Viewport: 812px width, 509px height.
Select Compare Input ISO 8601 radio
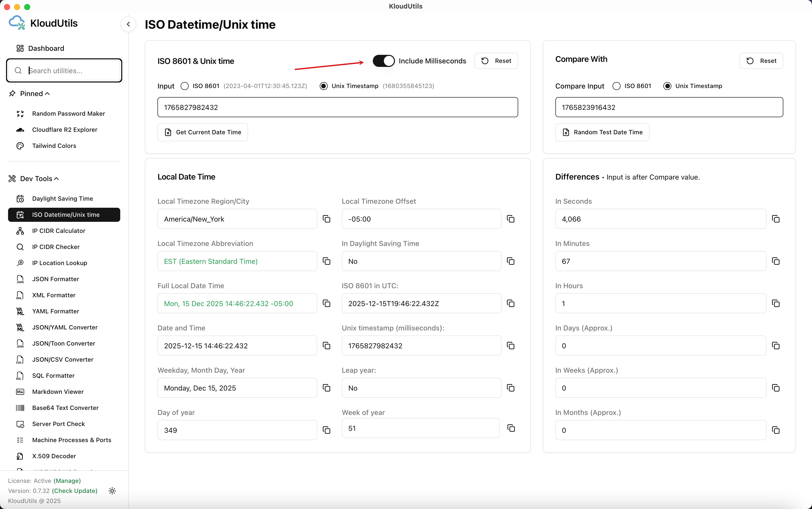pos(616,86)
